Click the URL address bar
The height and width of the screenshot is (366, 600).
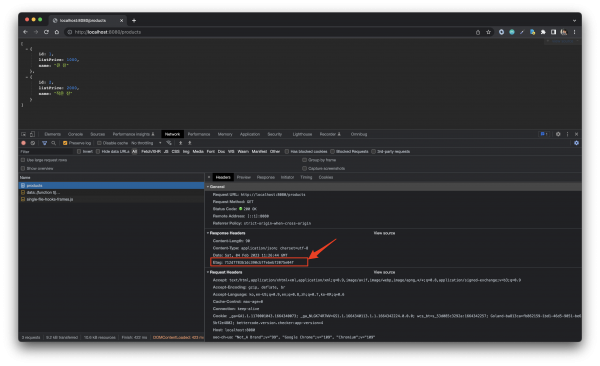point(268,32)
